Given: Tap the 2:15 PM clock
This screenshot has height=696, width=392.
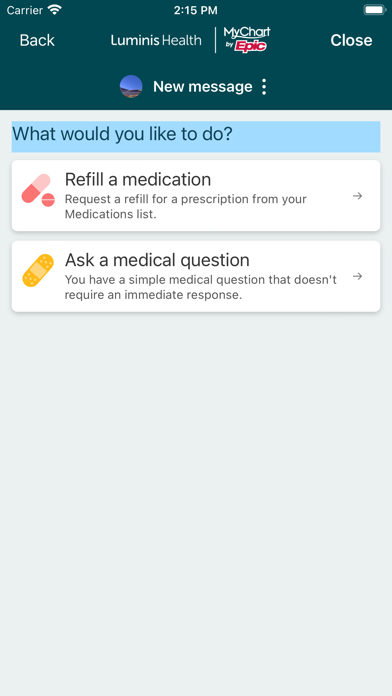Looking at the screenshot, I should 196,10.
